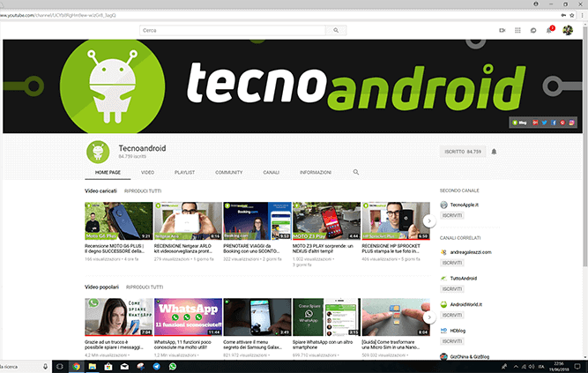The image size is (588, 373).
Task: Expand next videos arrow in Video caricati
Action: [429, 221]
